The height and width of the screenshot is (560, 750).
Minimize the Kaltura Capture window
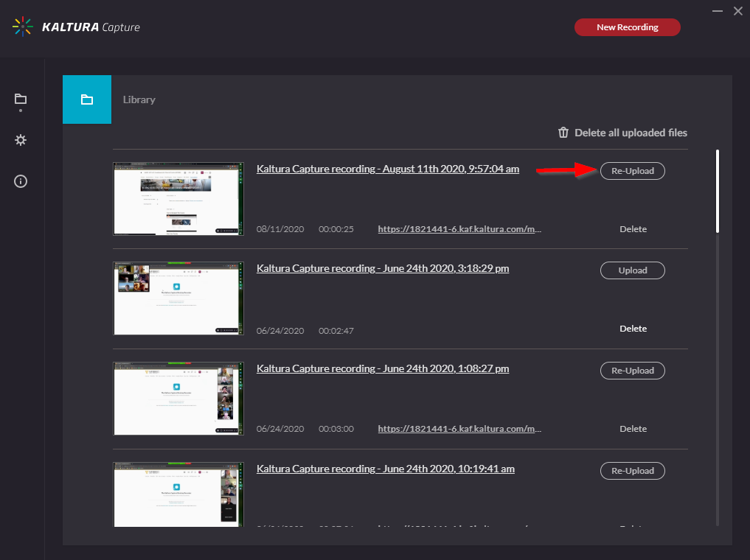(718, 10)
